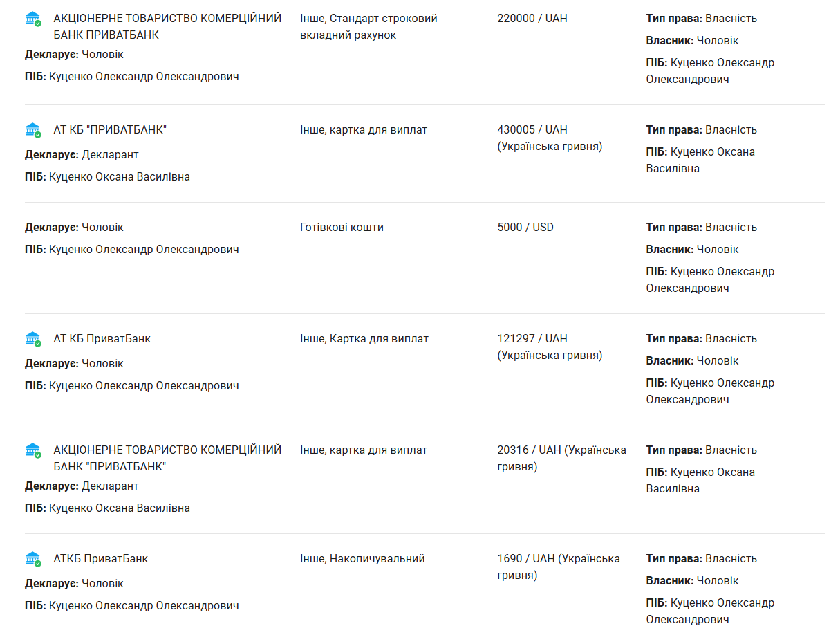Click the АТКБ ПриватБанк institution name
This screenshot has width=840, height=626.
pyautogui.click(x=100, y=559)
